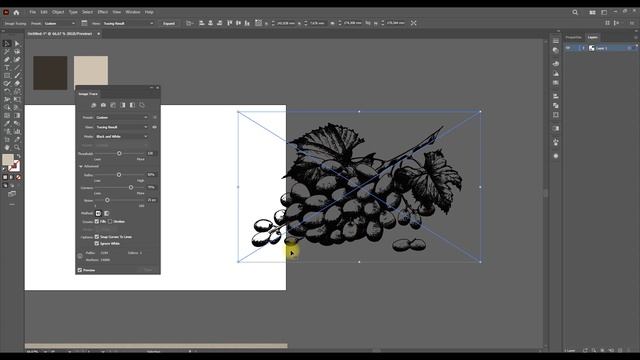This screenshot has height=360, width=640.
Task: Open View dropdown in control bar
Action: point(129,23)
